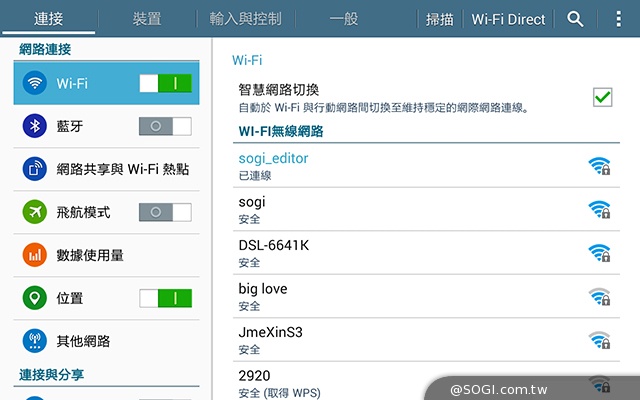Select the Wi-Fi row in sidebar
This screenshot has width=640, height=400.
click(107, 83)
